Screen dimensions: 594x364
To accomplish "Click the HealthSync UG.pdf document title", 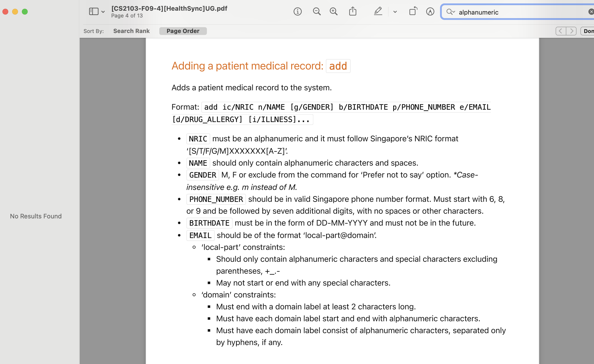I will coord(169,8).
